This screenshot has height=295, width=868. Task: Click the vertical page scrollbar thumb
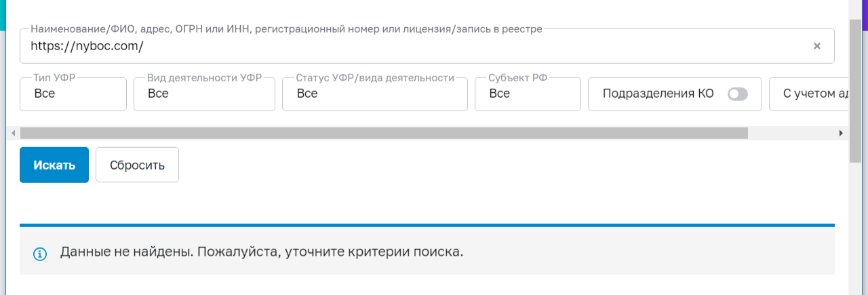855,88
